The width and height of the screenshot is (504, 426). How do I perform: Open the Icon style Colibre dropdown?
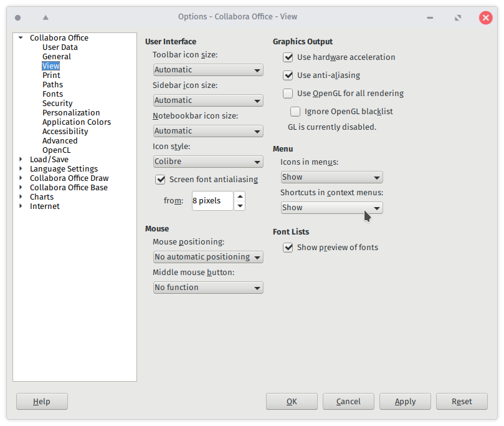pos(208,162)
